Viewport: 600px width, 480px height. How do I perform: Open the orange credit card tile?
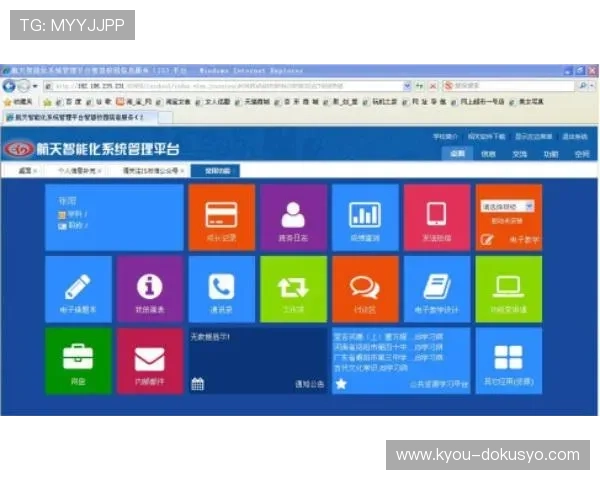pyautogui.click(x=222, y=217)
